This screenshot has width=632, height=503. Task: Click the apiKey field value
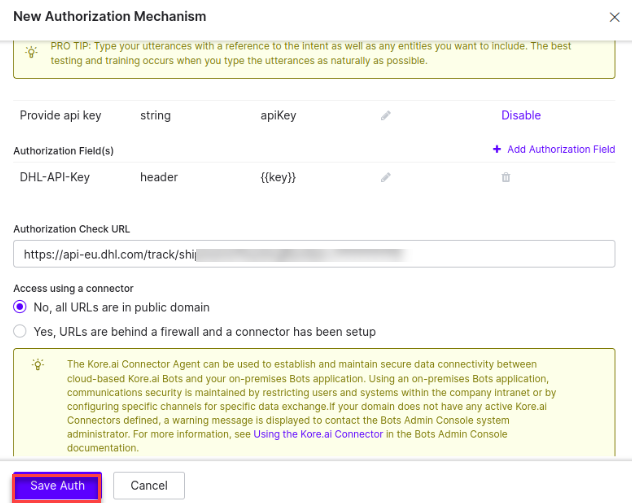(278, 115)
